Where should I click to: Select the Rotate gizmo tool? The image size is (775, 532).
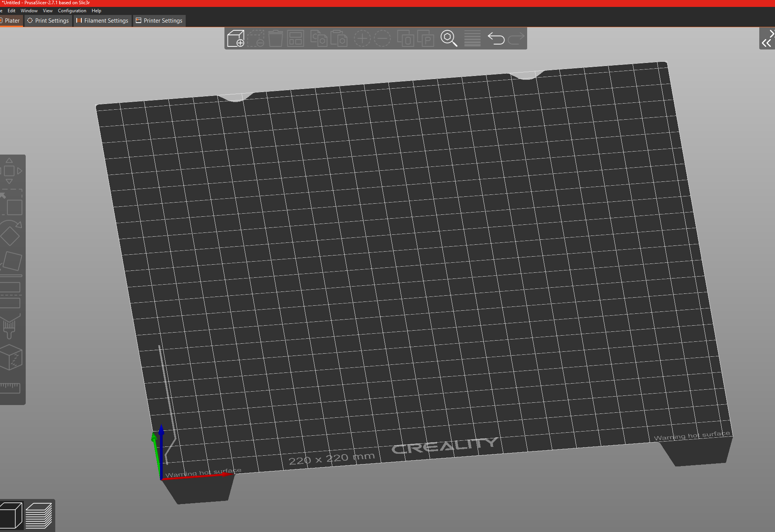click(11, 233)
